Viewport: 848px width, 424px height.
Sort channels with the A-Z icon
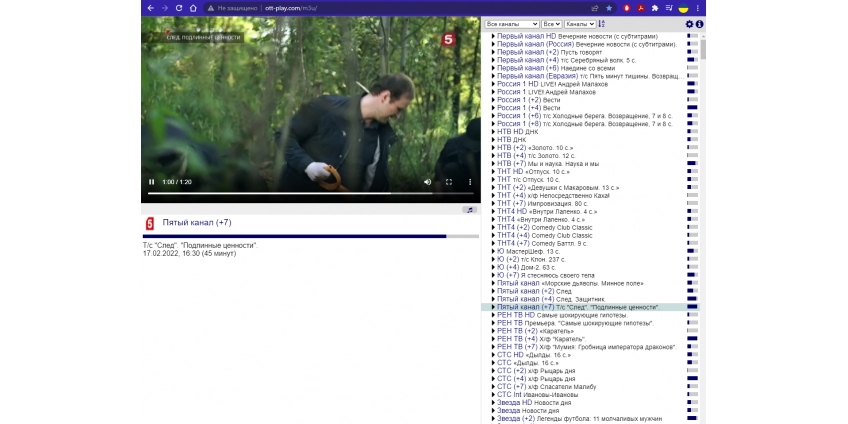tap(601, 24)
